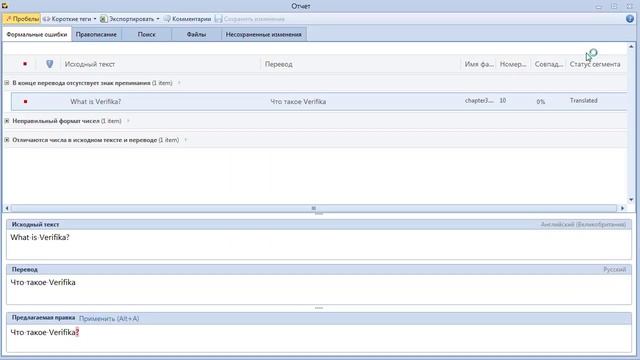Sort by Статус сегмента column header
The width and height of the screenshot is (640, 360).
595,64
